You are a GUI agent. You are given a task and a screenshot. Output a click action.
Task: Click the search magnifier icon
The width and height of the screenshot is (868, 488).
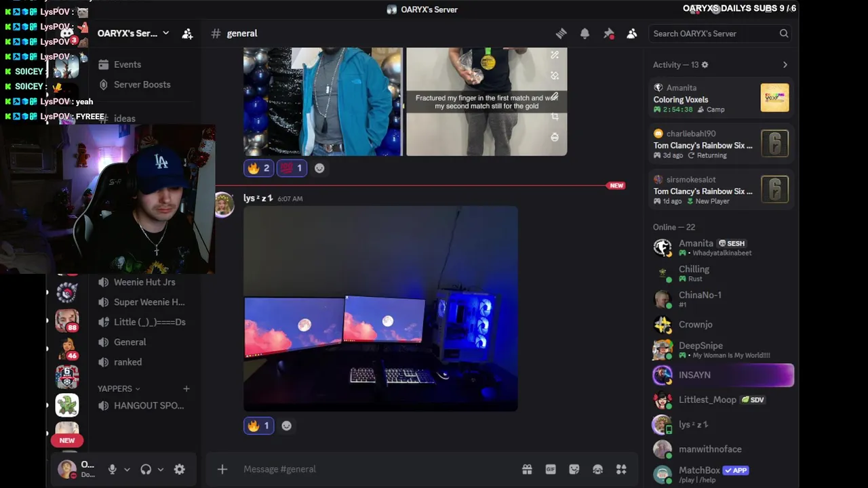[784, 33]
